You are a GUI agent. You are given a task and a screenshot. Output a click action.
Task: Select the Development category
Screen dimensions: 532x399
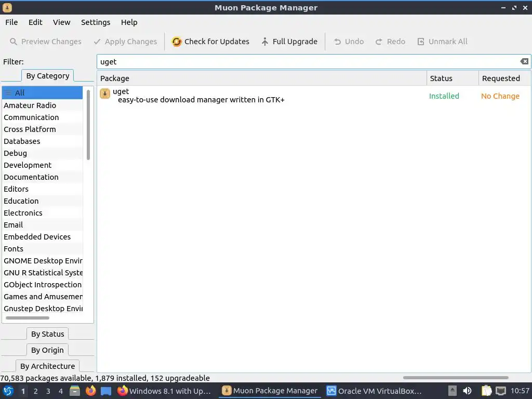43,165
